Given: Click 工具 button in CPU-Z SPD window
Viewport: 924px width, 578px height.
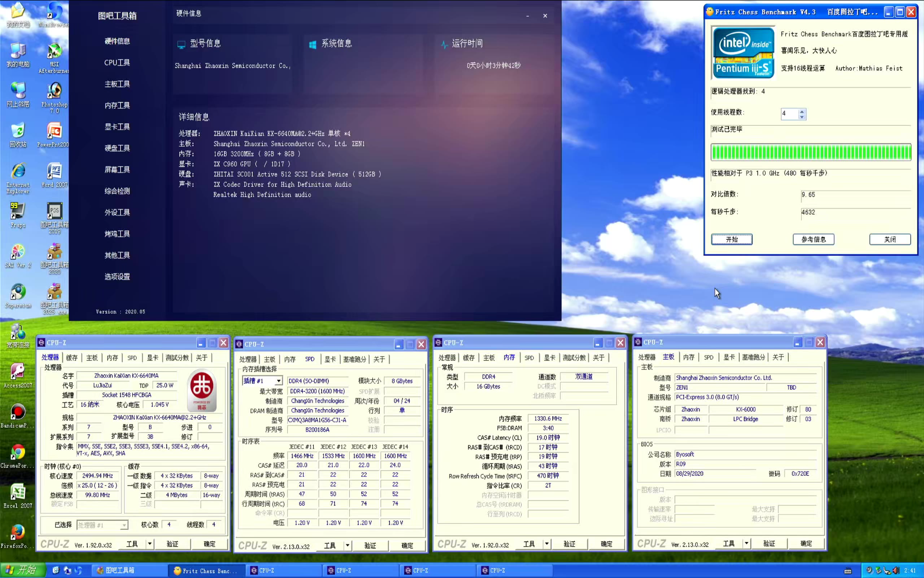Looking at the screenshot, I should point(329,546).
